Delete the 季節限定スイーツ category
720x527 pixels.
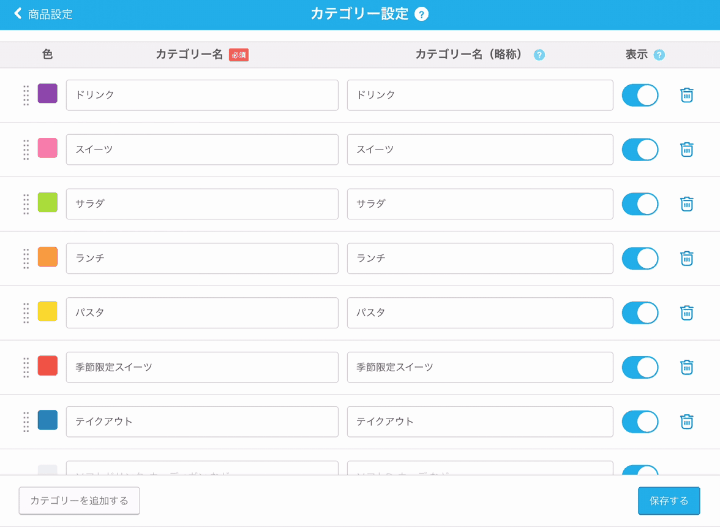click(x=686, y=367)
